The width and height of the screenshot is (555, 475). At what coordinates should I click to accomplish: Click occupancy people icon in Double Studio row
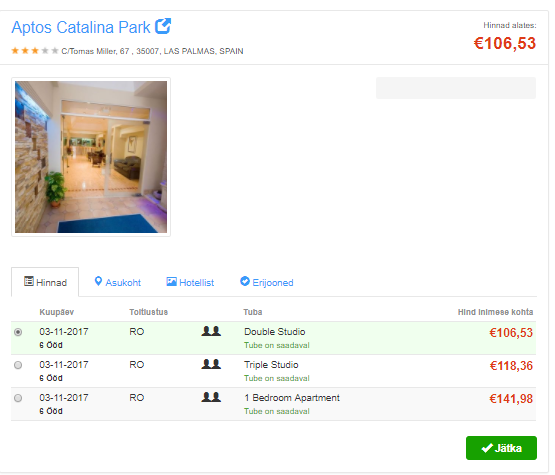click(211, 331)
